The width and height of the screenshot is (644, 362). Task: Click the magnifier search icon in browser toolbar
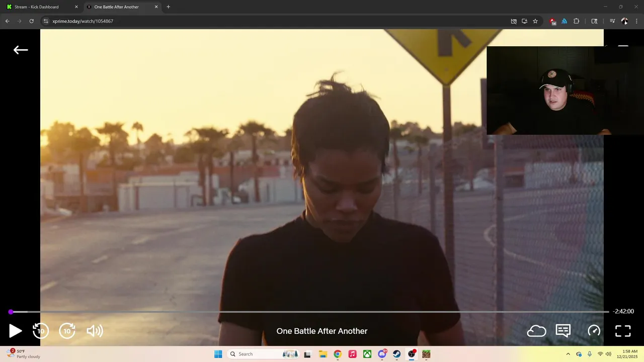(594, 21)
